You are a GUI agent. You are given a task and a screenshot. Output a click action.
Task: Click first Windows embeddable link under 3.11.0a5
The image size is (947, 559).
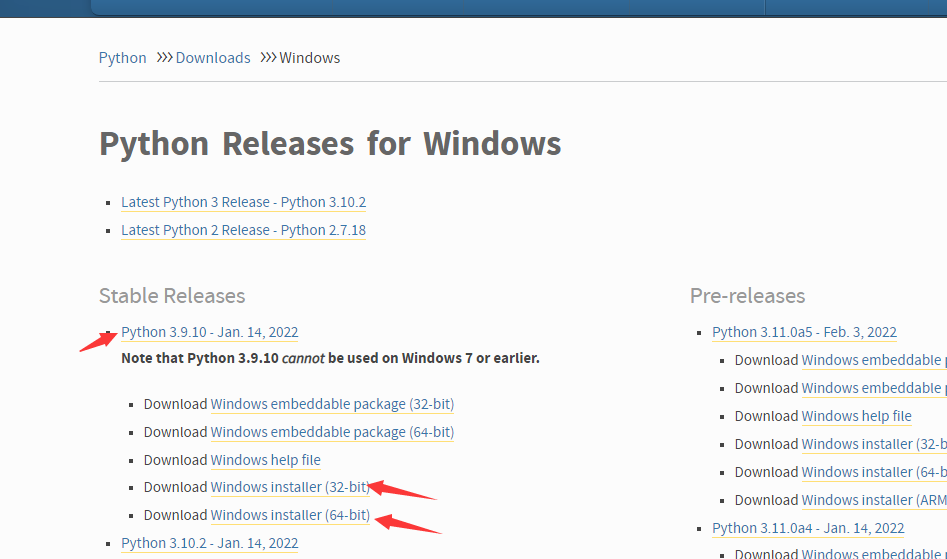click(x=874, y=360)
